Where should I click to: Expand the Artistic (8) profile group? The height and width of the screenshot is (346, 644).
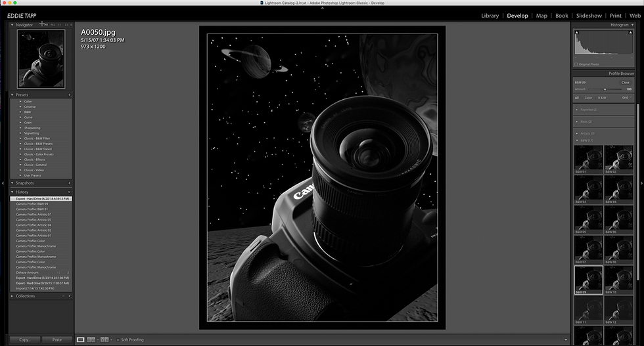tap(577, 133)
